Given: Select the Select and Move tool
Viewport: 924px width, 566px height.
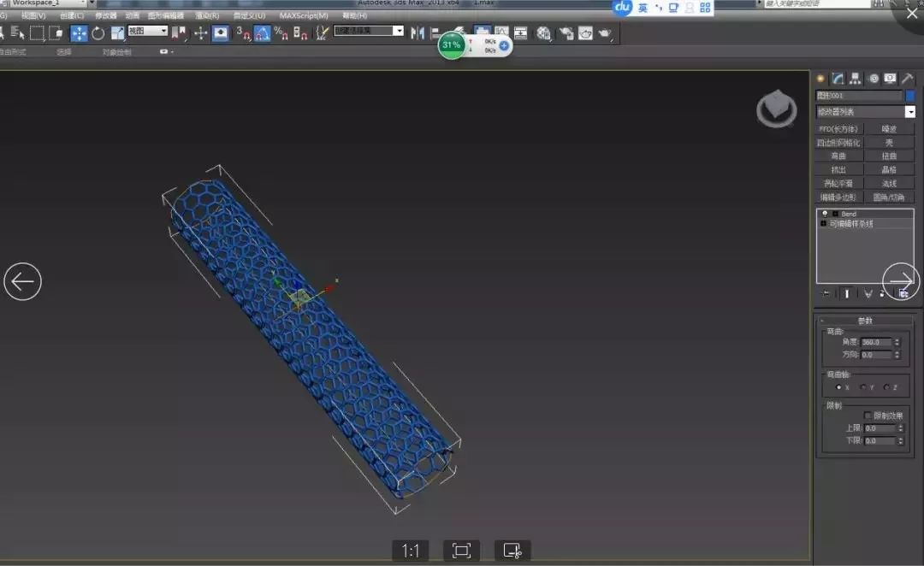Looking at the screenshot, I should (79, 33).
